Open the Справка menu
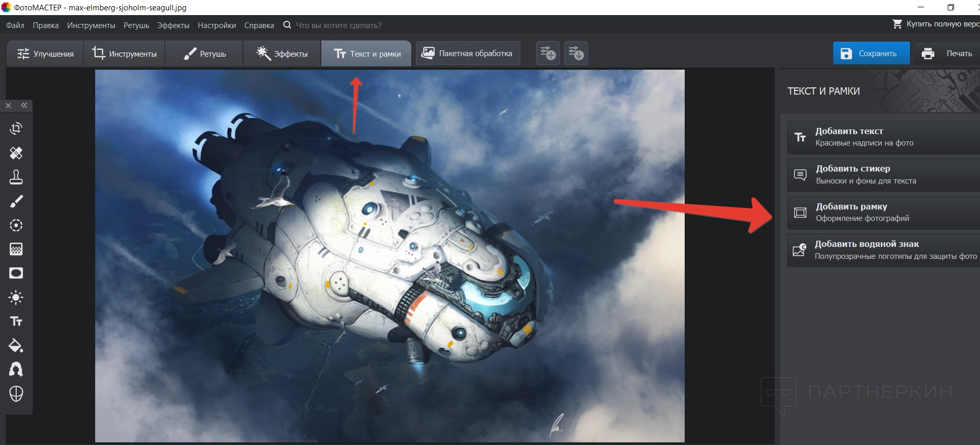This screenshot has height=445, width=980. pyautogui.click(x=259, y=25)
